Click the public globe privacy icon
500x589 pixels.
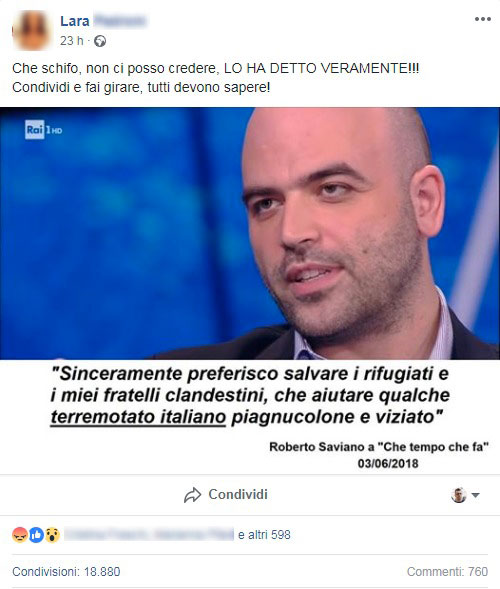(x=100, y=41)
